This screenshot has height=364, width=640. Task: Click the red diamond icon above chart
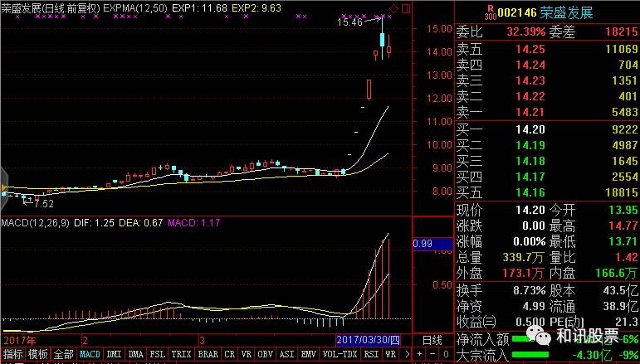[x=393, y=9]
